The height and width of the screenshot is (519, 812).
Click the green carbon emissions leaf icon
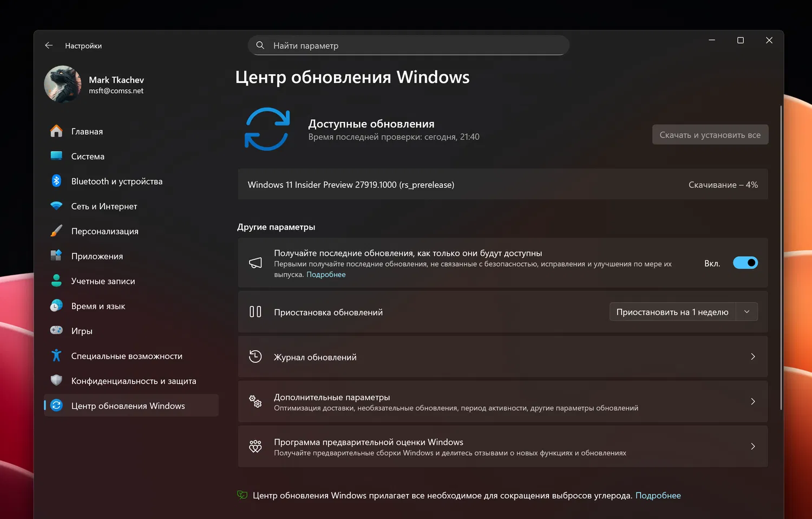coord(241,495)
